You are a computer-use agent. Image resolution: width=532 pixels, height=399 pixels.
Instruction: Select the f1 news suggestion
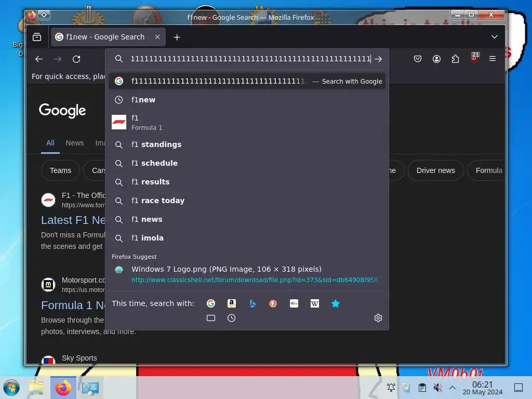point(247,219)
